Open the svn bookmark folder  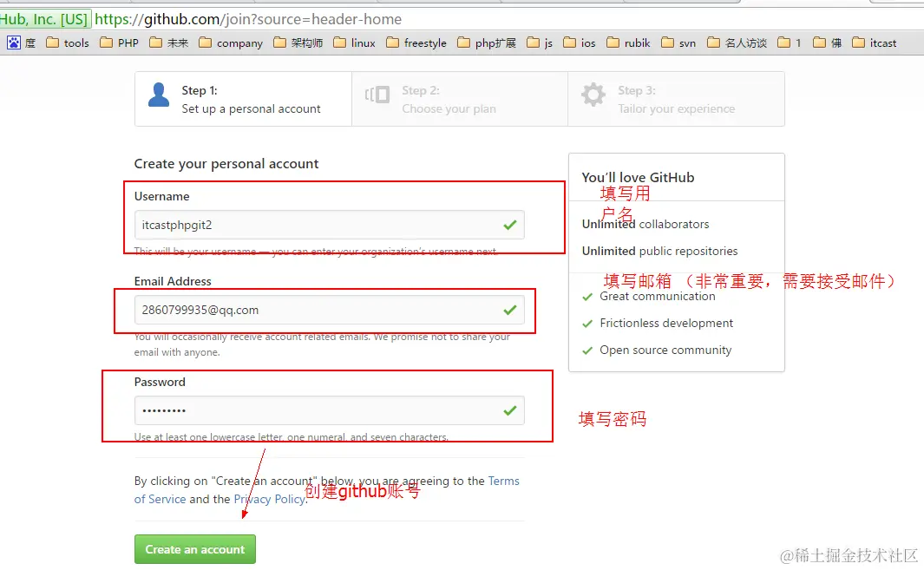pyautogui.click(x=678, y=43)
